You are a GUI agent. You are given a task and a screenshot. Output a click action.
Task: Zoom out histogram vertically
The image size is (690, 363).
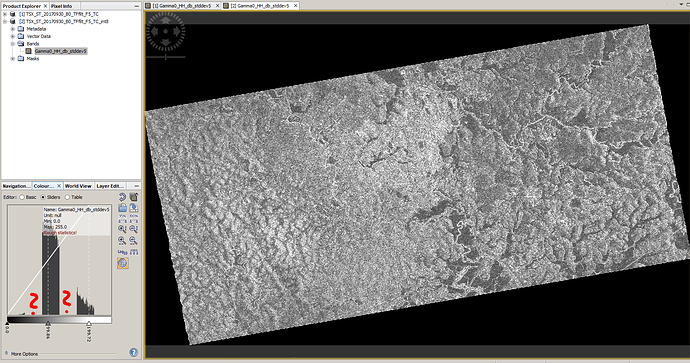point(134,229)
